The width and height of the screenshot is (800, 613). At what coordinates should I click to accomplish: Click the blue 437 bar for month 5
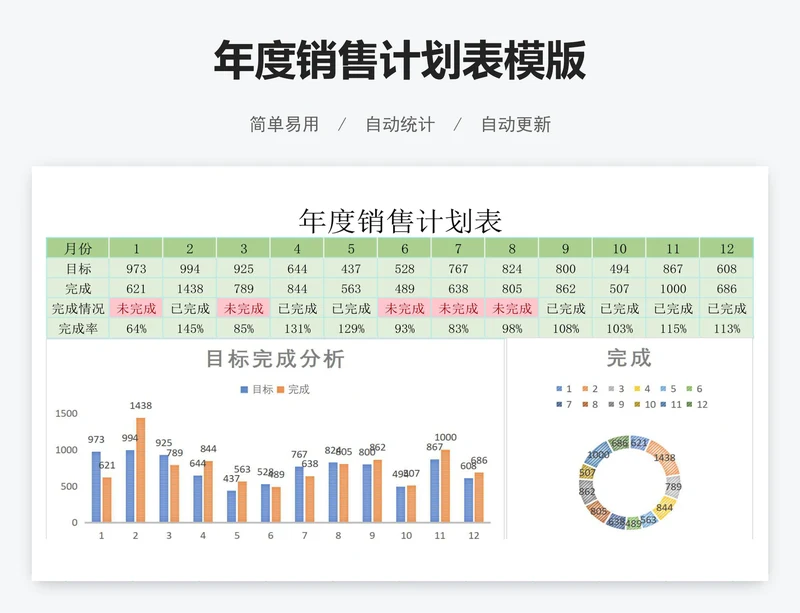click(232, 506)
